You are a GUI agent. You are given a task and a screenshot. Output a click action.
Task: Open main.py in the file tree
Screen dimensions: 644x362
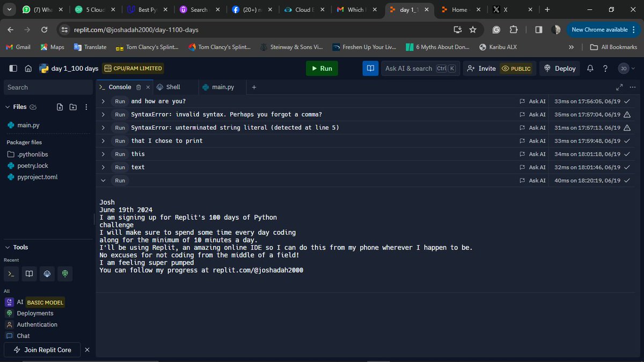click(28, 125)
